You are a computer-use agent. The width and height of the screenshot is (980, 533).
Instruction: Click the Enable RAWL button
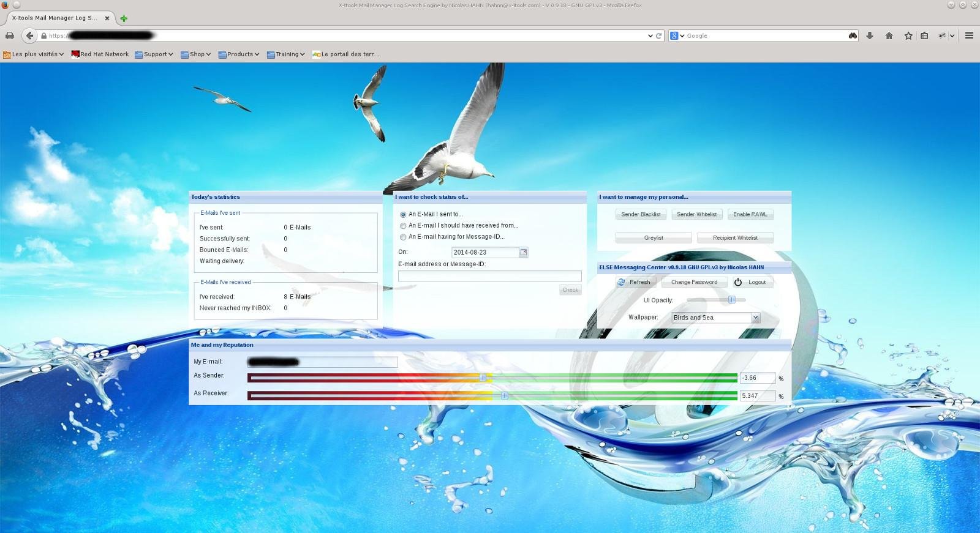click(x=750, y=214)
